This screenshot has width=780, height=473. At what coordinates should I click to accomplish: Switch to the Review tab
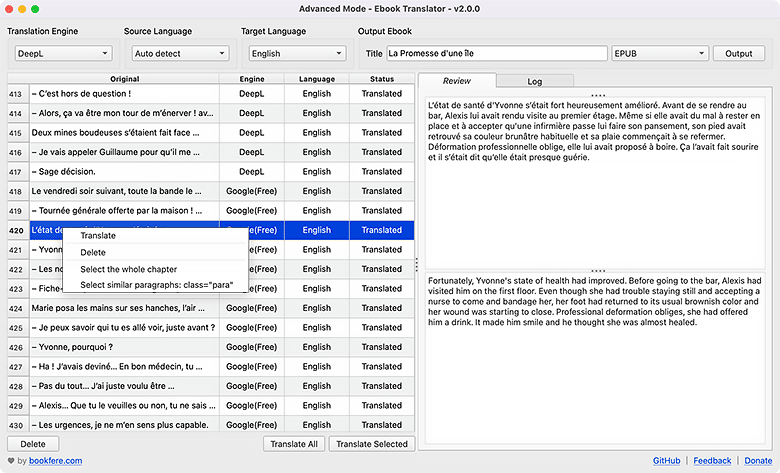pyautogui.click(x=457, y=81)
